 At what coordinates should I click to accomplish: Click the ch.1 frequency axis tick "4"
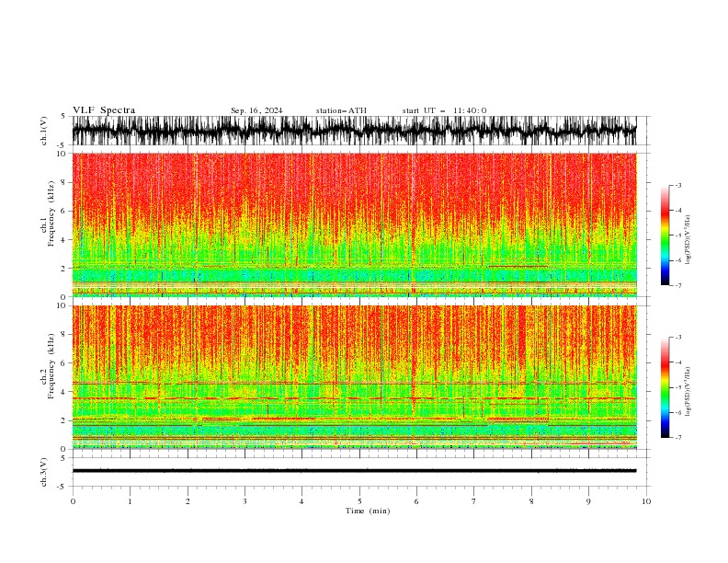pos(63,240)
